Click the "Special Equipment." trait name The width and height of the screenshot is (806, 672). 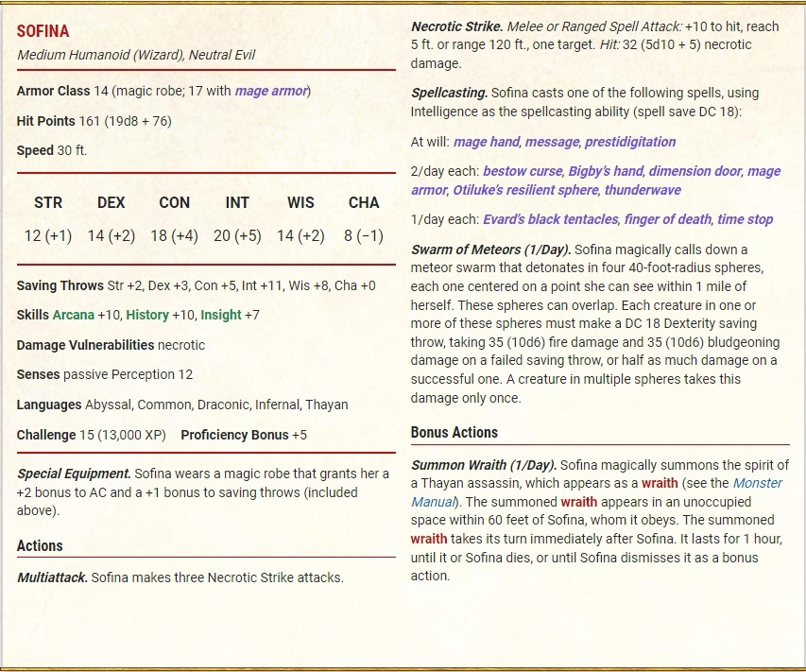click(74, 474)
